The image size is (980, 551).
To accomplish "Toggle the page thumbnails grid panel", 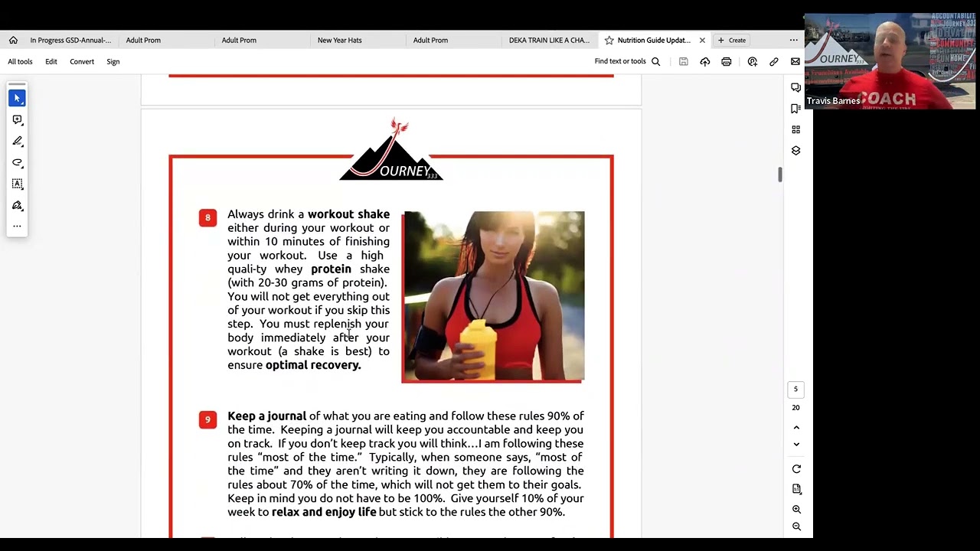I will click(795, 129).
